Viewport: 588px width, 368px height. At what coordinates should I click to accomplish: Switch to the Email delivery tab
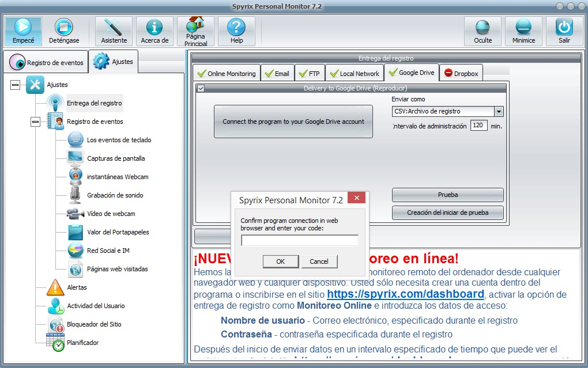(x=277, y=74)
